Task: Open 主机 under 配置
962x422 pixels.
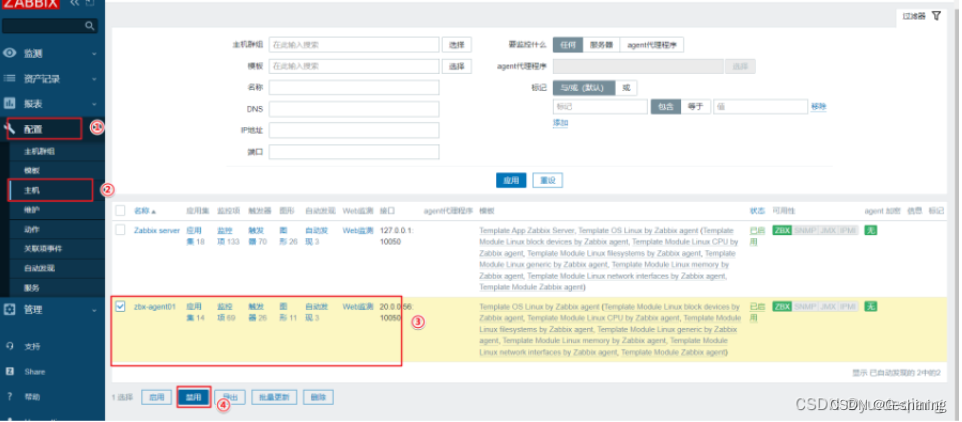Action: 32,191
